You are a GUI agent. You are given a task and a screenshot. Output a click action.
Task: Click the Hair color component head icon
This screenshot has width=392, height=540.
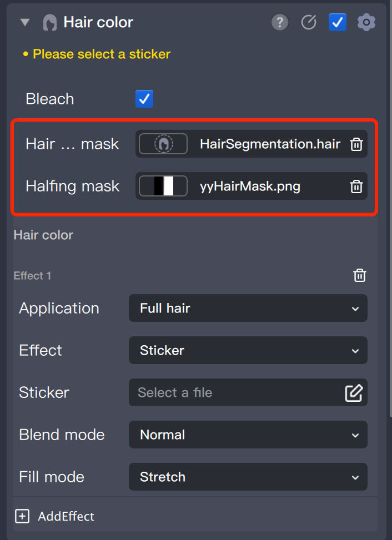[x=50, y=23]
